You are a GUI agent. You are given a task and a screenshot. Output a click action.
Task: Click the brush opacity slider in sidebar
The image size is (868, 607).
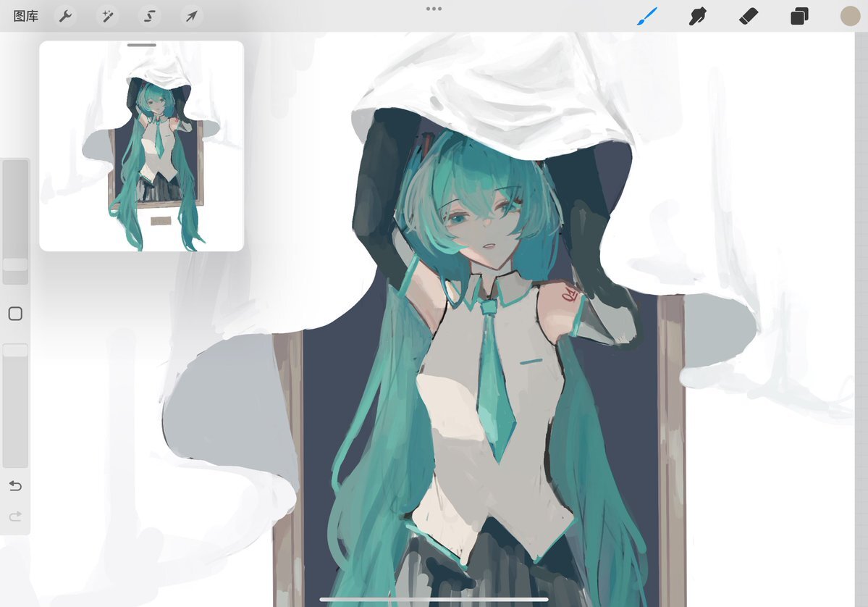(x=15, y=406)
